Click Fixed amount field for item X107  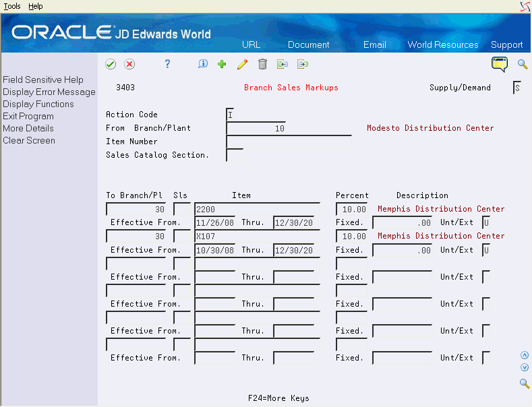click(x=403, y=250)
